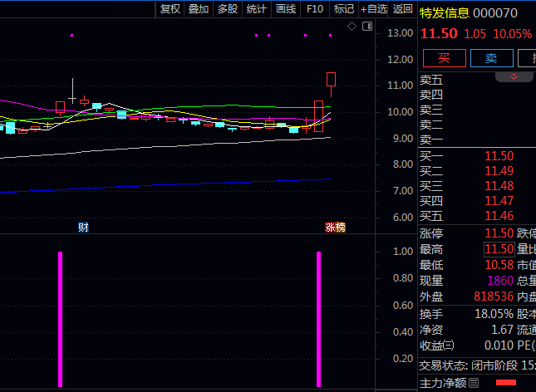536x392 pixels.
Task: Click the 9.00 price axis label
Action: coord(403,139)
